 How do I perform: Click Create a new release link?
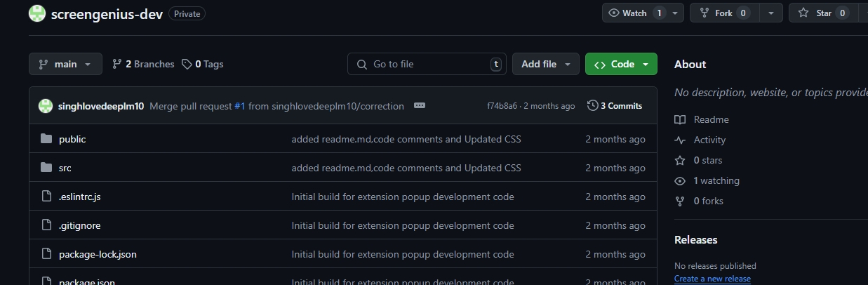tap(712, 279)
